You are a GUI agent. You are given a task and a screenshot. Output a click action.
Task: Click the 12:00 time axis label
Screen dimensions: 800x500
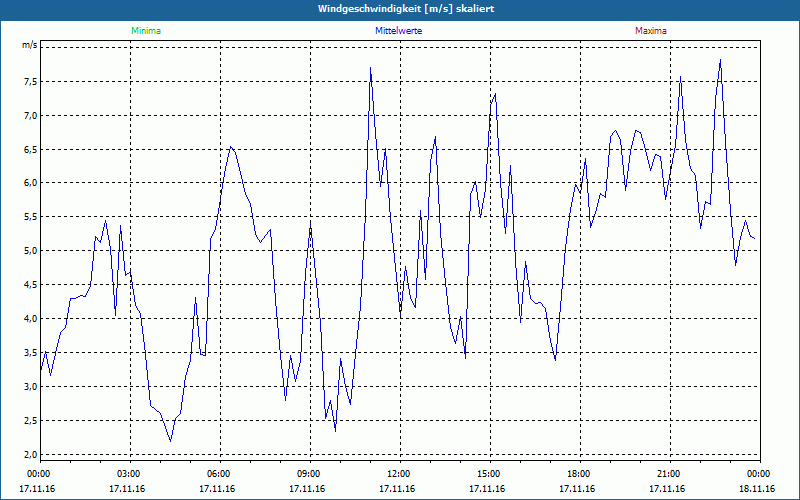click(x=397, y=474)
